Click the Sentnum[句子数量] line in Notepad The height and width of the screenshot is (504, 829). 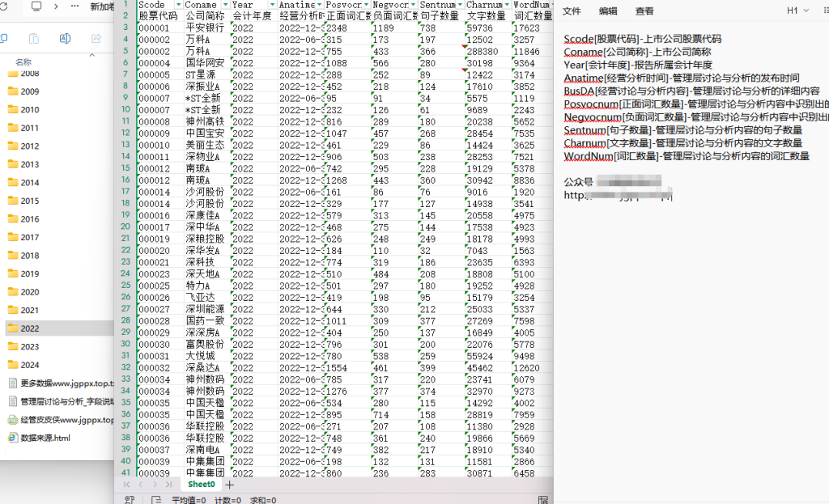pyautogui.click(x=682, y=130)
